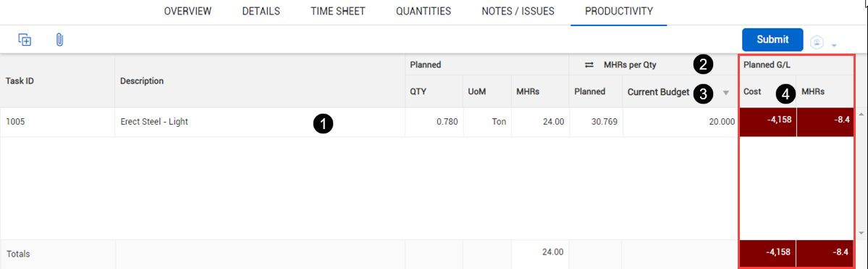Click the user avatar icon beside Submit
The width and height of the screenshot is (868, 269).
tap(817, 42)
